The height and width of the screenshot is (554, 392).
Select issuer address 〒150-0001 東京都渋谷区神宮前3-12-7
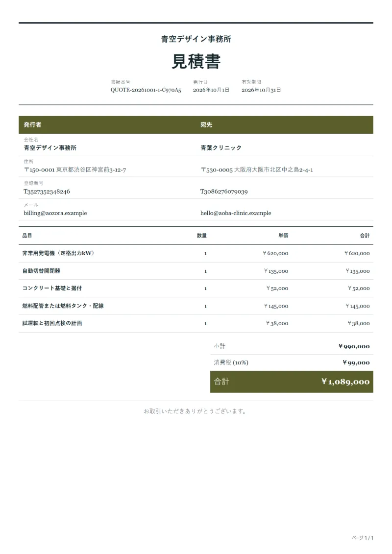pyautogui.click(x=75, y=169)
